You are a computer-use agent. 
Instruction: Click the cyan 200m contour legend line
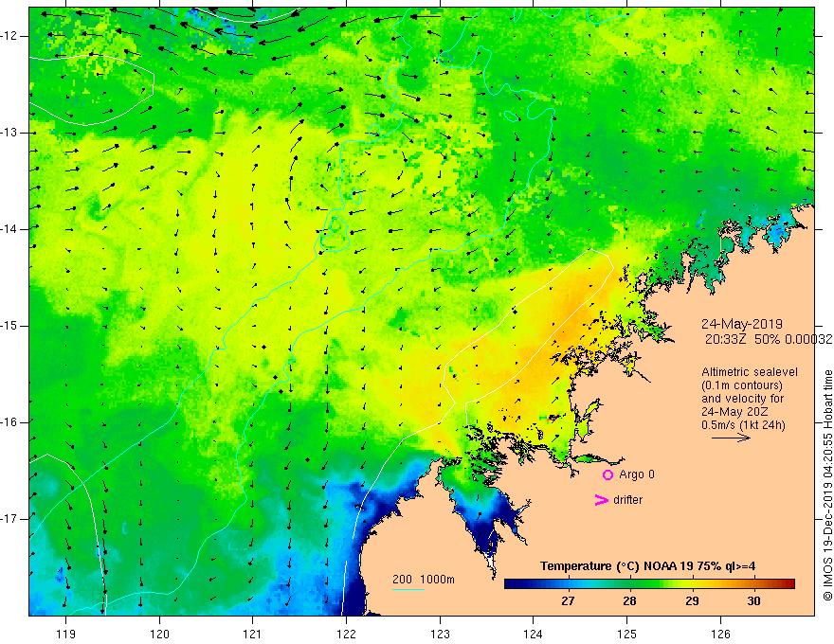click(x=408, y=589)
